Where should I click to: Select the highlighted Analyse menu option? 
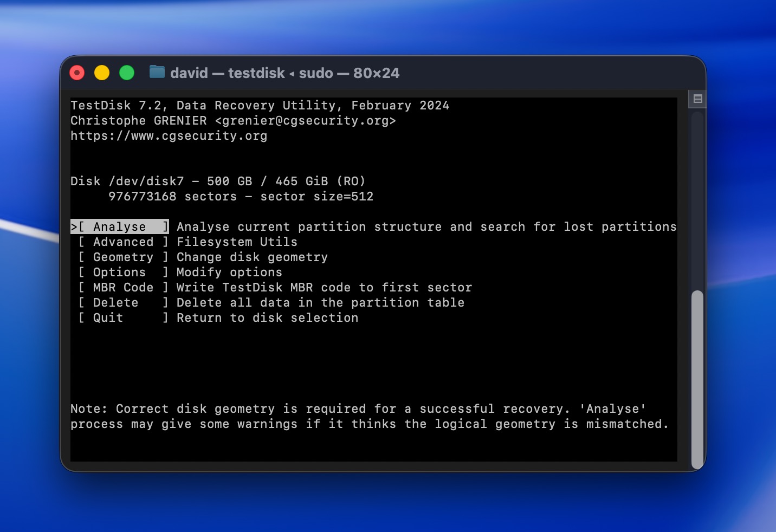tap(120, 226)
